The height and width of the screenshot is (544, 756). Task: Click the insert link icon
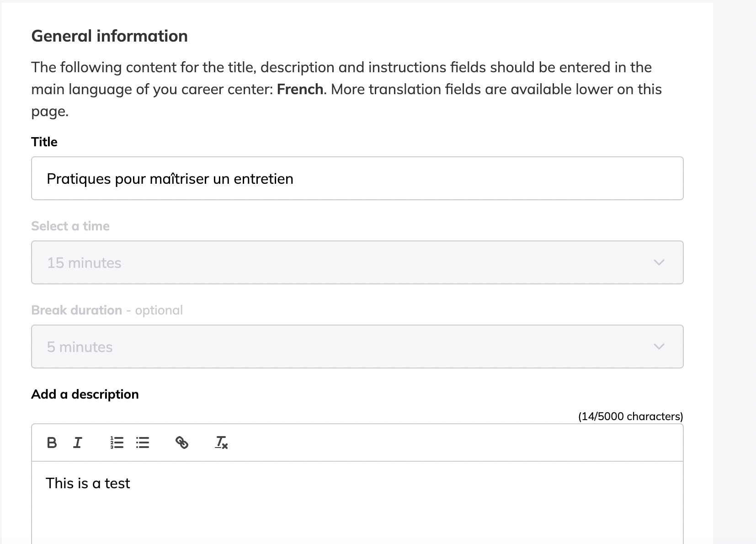point(182,443)
